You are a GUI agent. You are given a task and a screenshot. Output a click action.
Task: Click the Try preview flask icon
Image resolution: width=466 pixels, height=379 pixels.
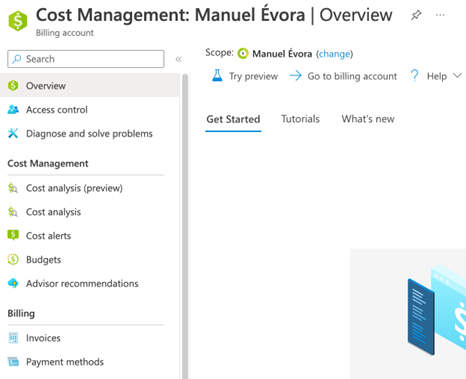point(217,76)
